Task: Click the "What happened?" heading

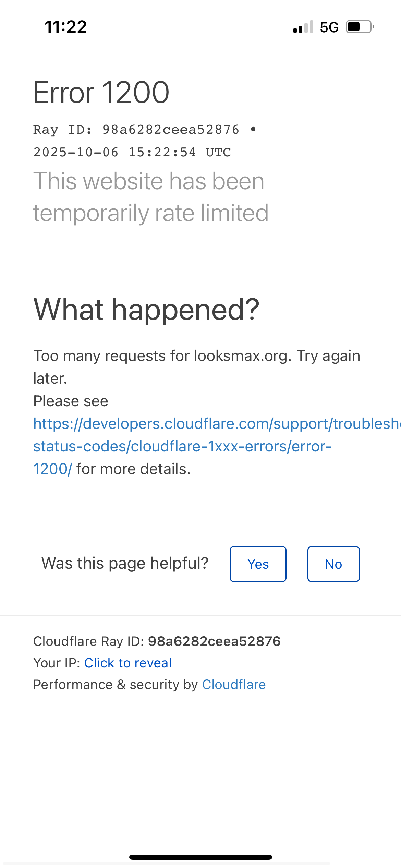Action: (146, 310)
